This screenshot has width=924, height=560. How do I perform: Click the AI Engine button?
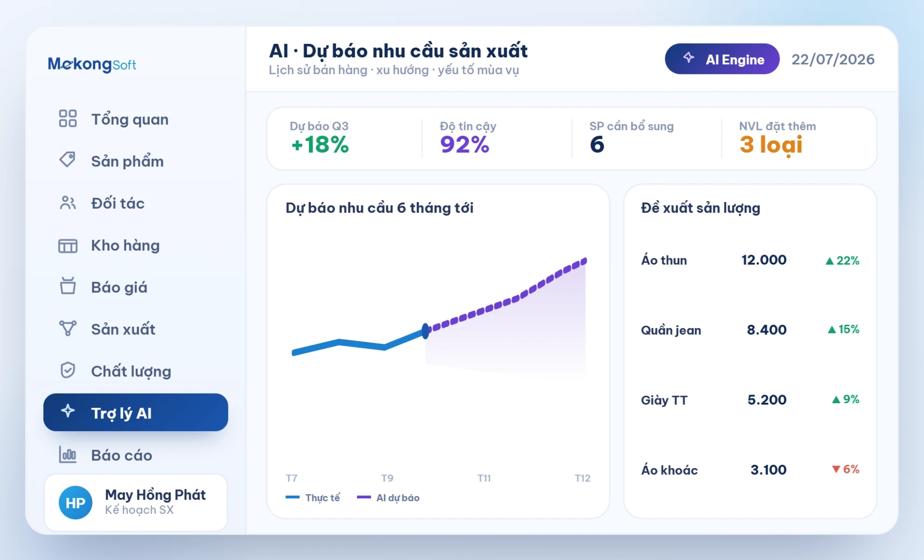coord(722,59)
